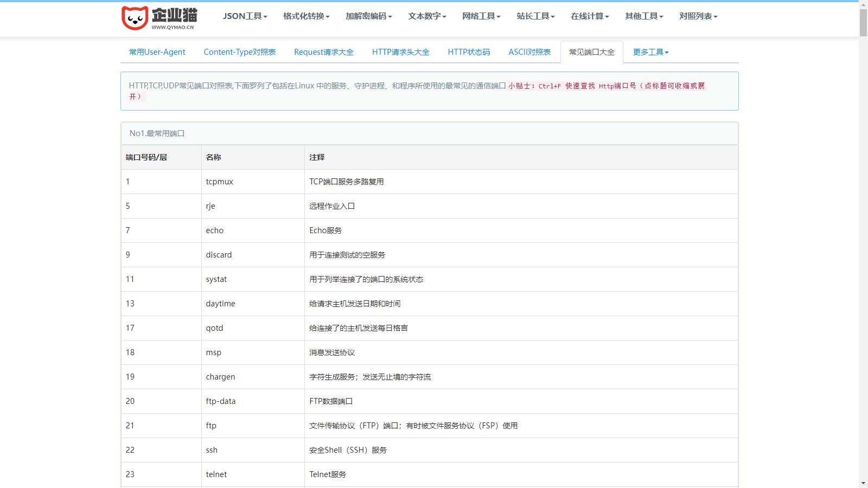The width and height of the screenshot is (868, 488).
Task: Expand the 格式化转换 menu
Action: coord(306,16)
